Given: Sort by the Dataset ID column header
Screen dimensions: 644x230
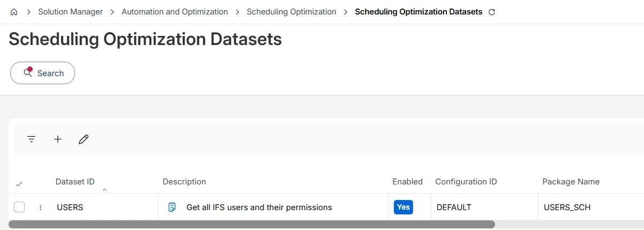Looking at the screenshot, I should click(x=75, y=182).
